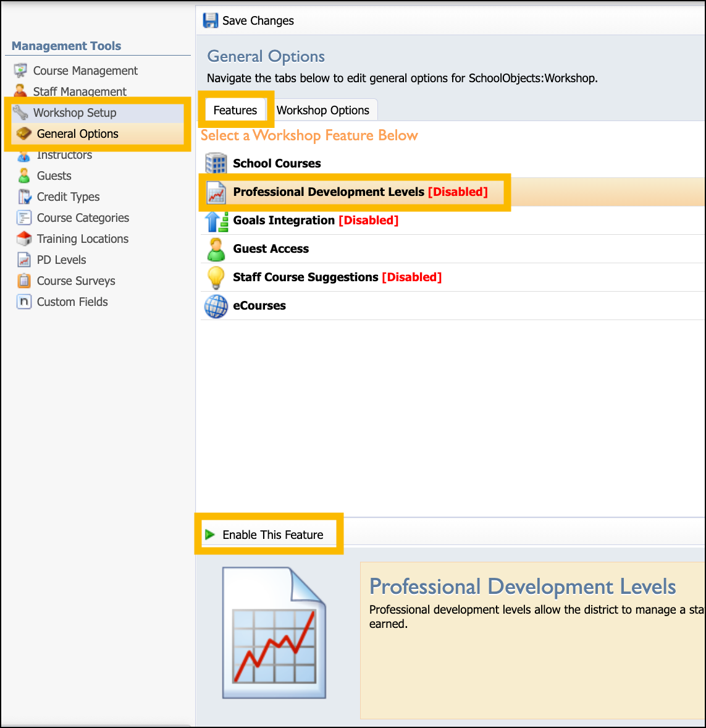Open Course Surveys sidebar item

(x=76, y=281)
